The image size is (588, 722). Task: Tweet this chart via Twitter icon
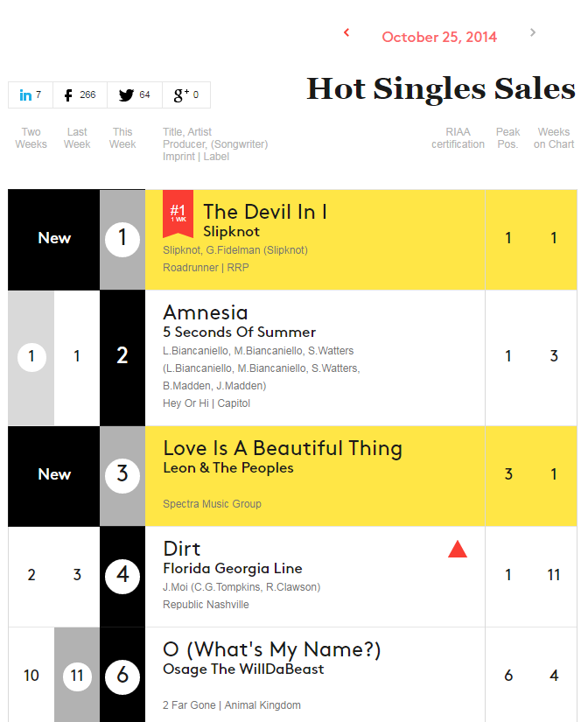pos(135,95)
